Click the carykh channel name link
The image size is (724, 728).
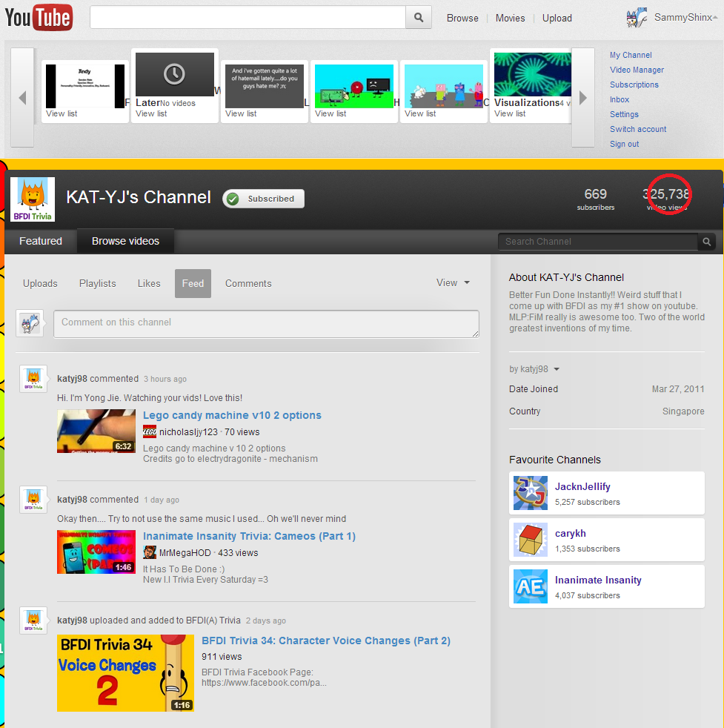(x=571, y=534)
